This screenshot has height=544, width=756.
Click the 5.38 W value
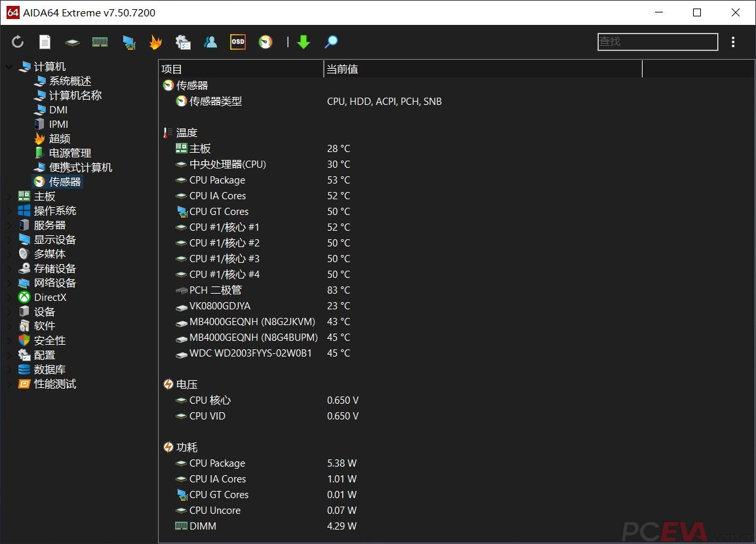[342, 463]
